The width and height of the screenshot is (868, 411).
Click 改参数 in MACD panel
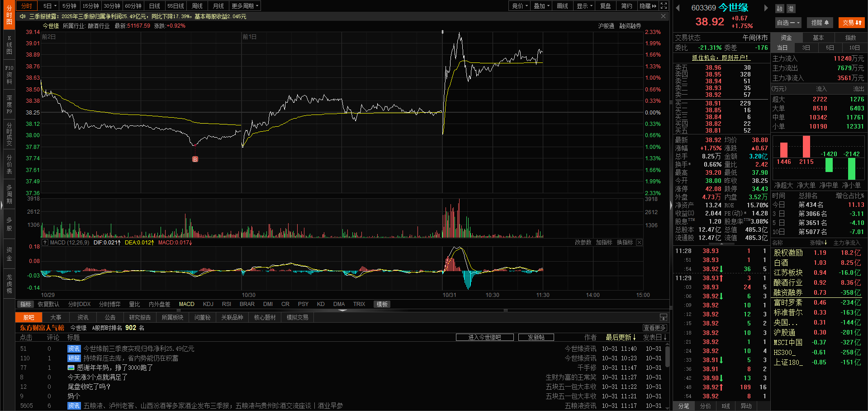pyautogui.click(x=583, y=243)
